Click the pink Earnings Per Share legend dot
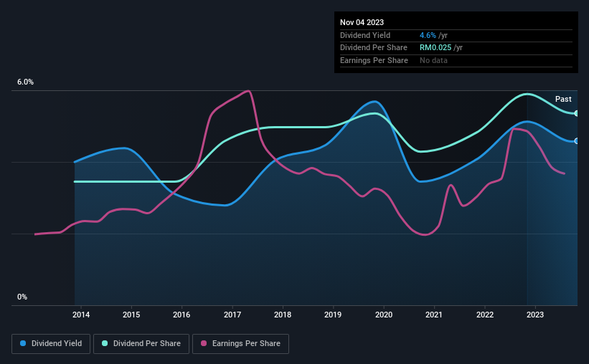 coord(204,343)
